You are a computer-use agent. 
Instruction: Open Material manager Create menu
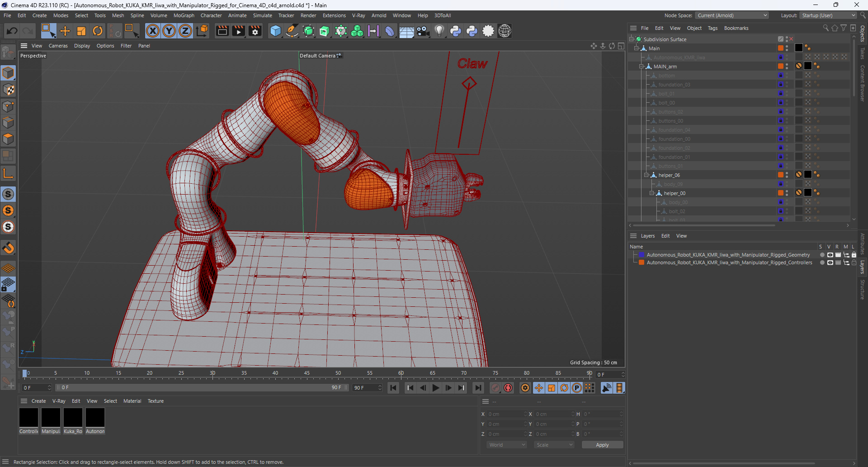coord(38,401)
